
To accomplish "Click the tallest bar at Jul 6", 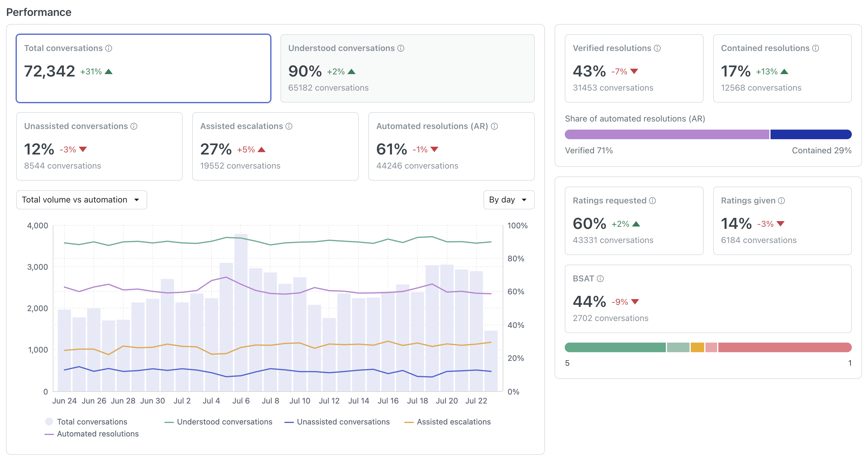I will [241, 313].
